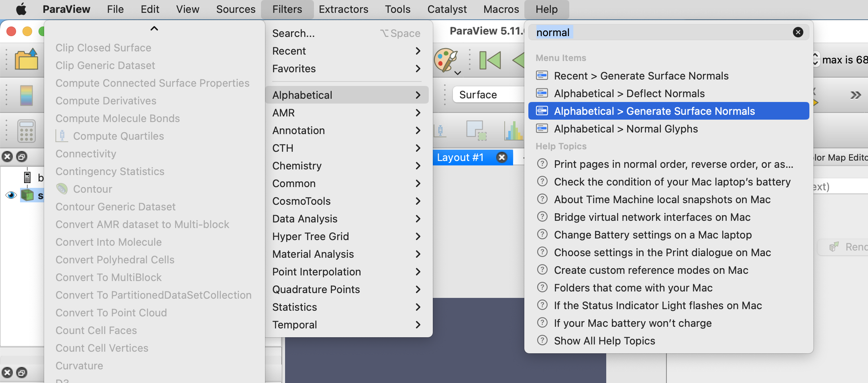The width and height of the screenshot is (868, 383).
Task: Open the Apple menu
Action: pyautogui.click(x=21, y=9)
